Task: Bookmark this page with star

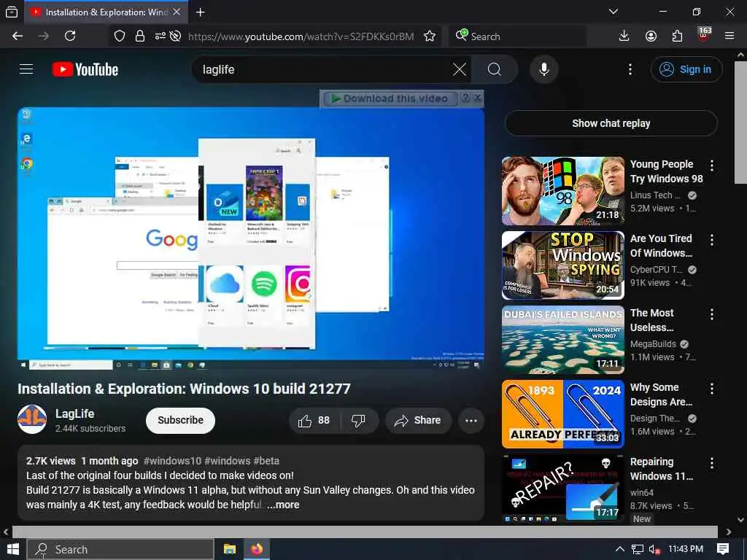Action: [430, 36]
